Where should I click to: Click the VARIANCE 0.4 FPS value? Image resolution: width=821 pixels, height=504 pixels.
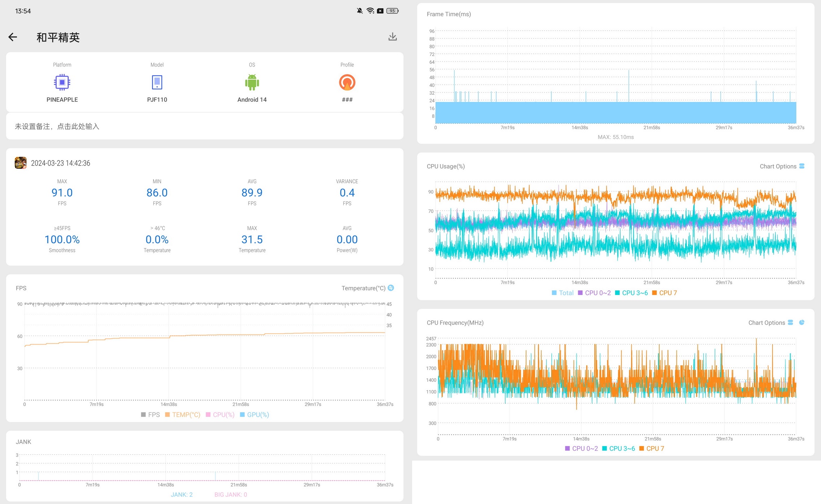347,192
